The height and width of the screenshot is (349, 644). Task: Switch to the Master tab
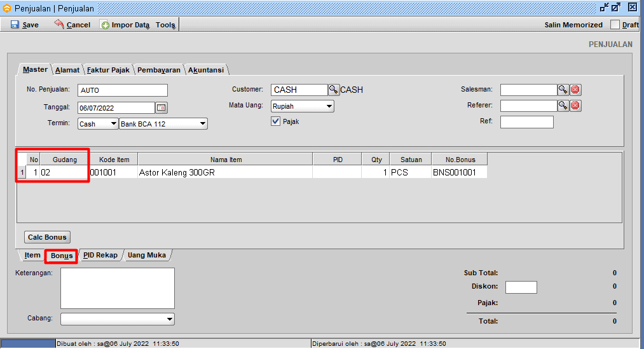click(x=35, y=70)
